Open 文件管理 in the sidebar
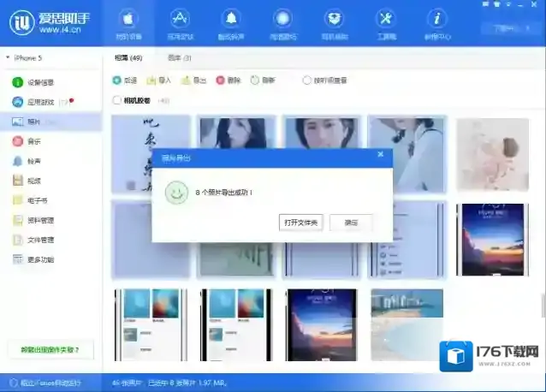 click(x=50, y=240)
